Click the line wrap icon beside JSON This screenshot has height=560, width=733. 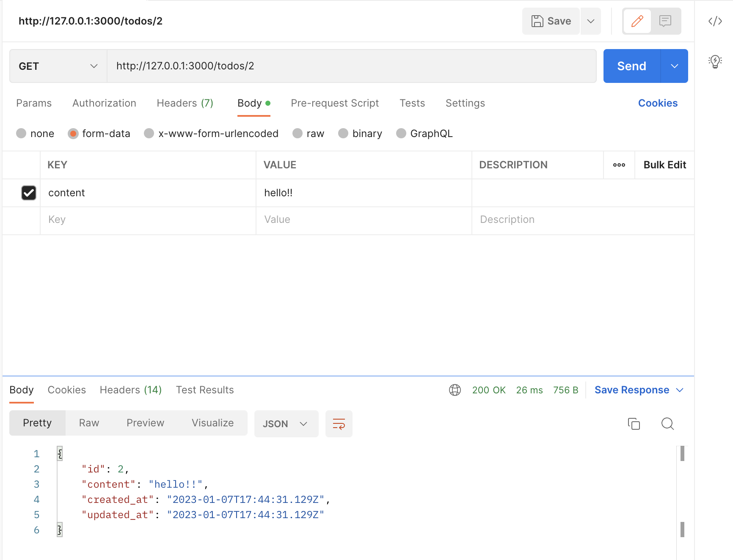[x=339, y=423]
